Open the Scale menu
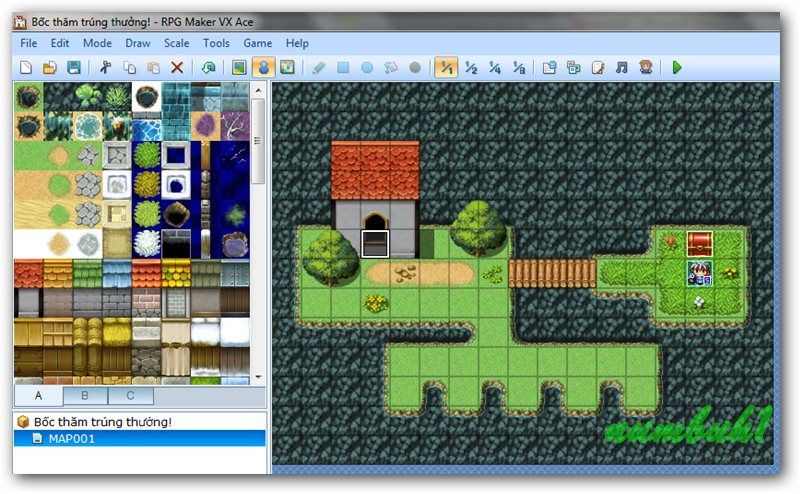Viewport: 800px width, 494px height. (x=177, y=43)
